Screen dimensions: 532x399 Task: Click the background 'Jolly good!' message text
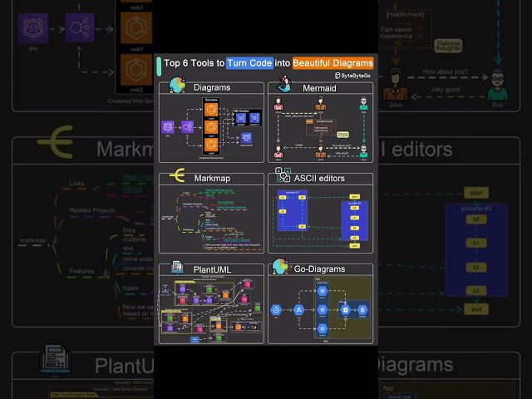(x=446, y=90)
